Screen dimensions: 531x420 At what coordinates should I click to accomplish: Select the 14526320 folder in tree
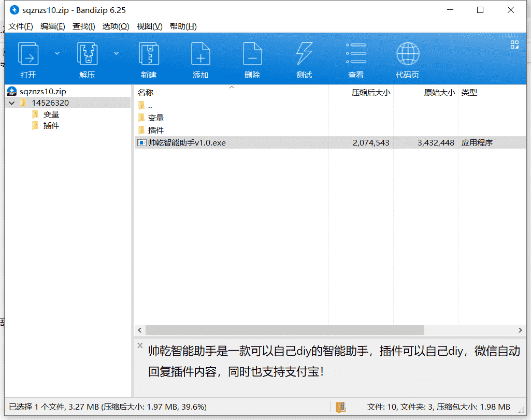(x=50, y=103)
